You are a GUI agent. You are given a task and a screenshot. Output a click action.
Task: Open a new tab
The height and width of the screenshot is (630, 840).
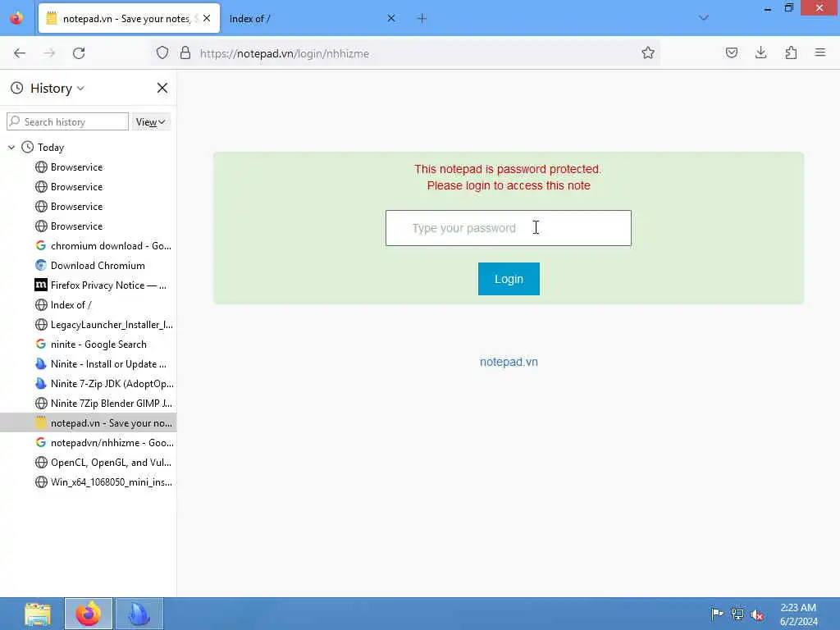pyautogui.click(x=422, y=18)
